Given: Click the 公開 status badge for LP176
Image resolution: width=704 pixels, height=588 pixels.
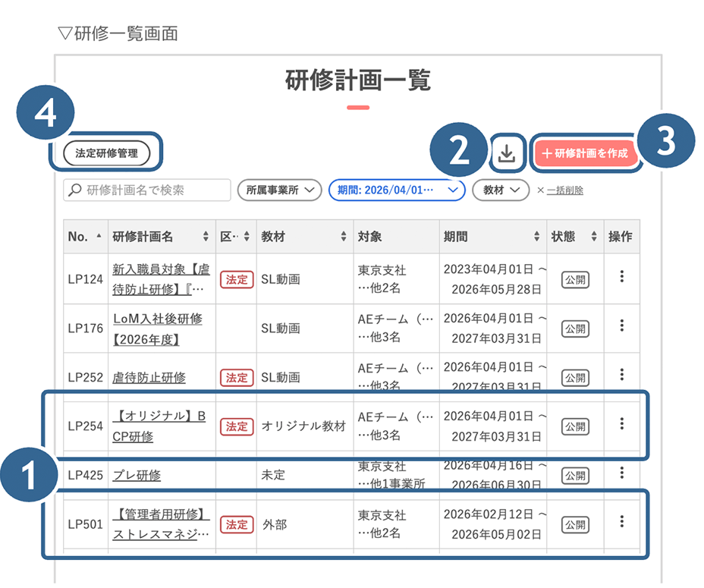Looking at the screenshot, I should click(575, 329).
